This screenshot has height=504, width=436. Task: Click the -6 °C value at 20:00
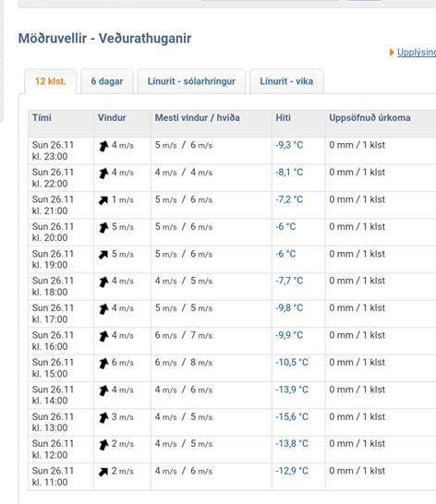point(285,226)
